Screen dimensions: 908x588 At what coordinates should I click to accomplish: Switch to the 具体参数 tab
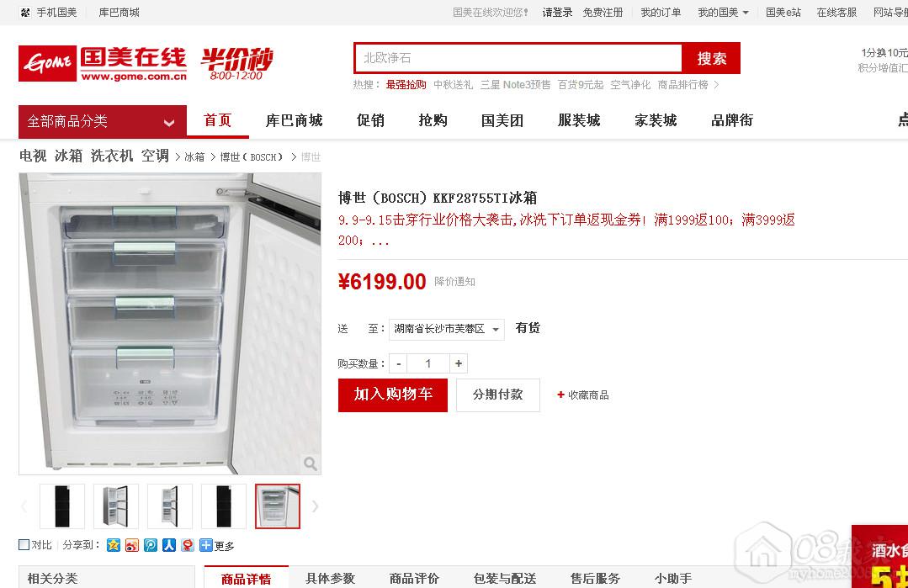tap(330, 578)
